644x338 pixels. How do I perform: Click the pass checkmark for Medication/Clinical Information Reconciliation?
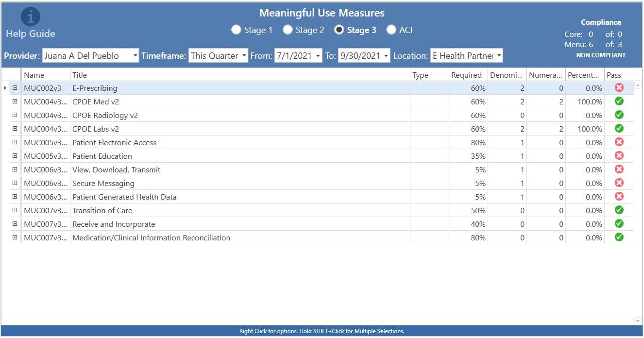619,237
